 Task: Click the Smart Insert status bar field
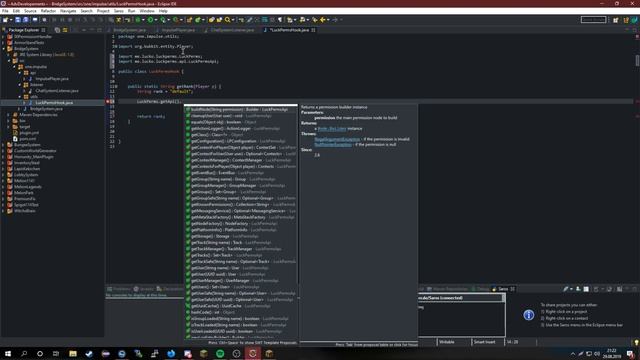[x=488, y=342]
